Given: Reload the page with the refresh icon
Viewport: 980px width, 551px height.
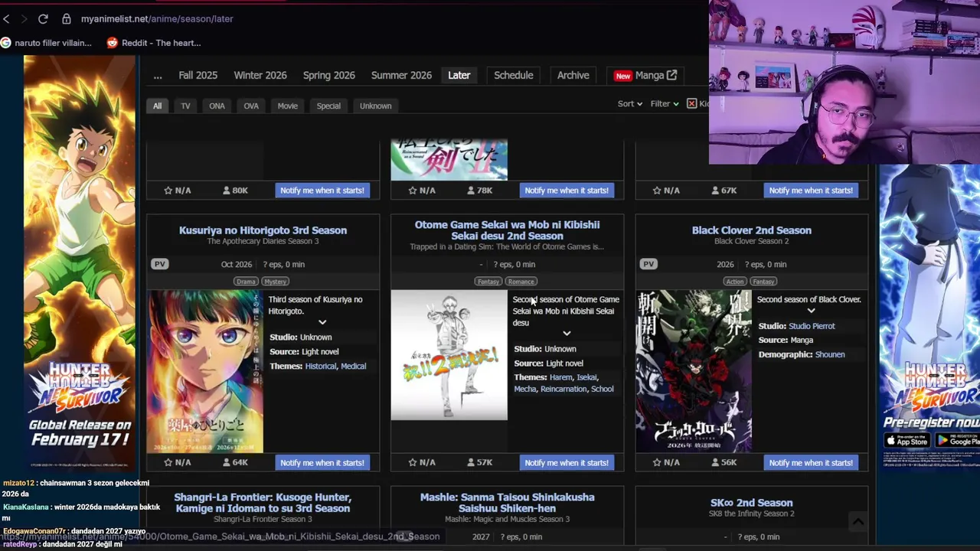Looking at the screenshot, I should (43, 18).
